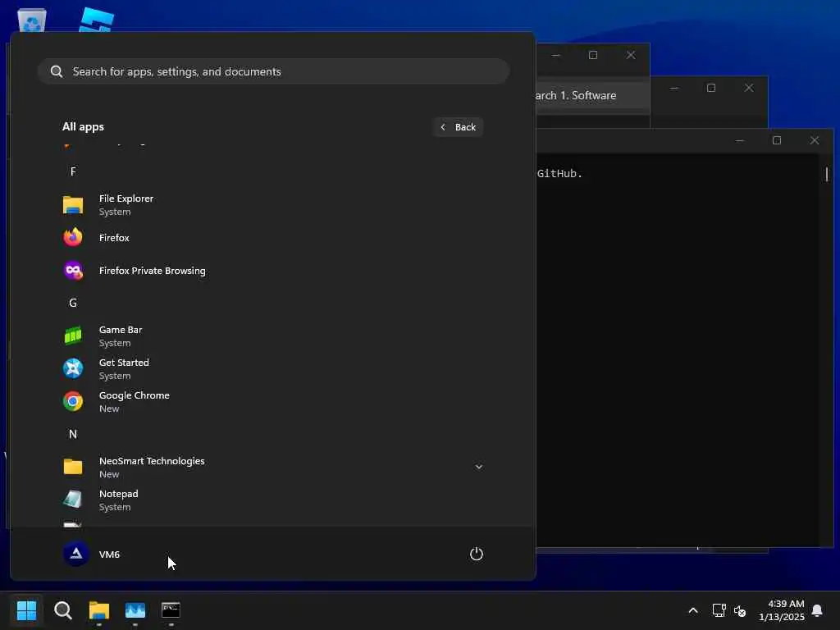Jump to letter N section header
This screenshot has width=840, height=630.
pos(73,435)
